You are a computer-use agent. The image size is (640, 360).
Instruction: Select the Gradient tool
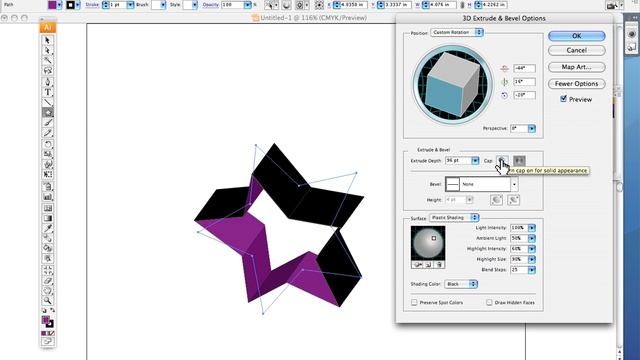[47, 218]
